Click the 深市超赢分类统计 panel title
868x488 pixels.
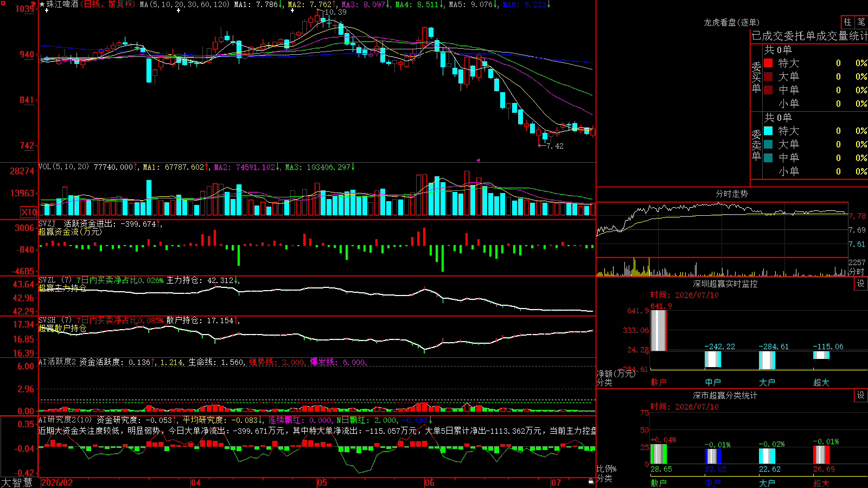click(725, 395)
